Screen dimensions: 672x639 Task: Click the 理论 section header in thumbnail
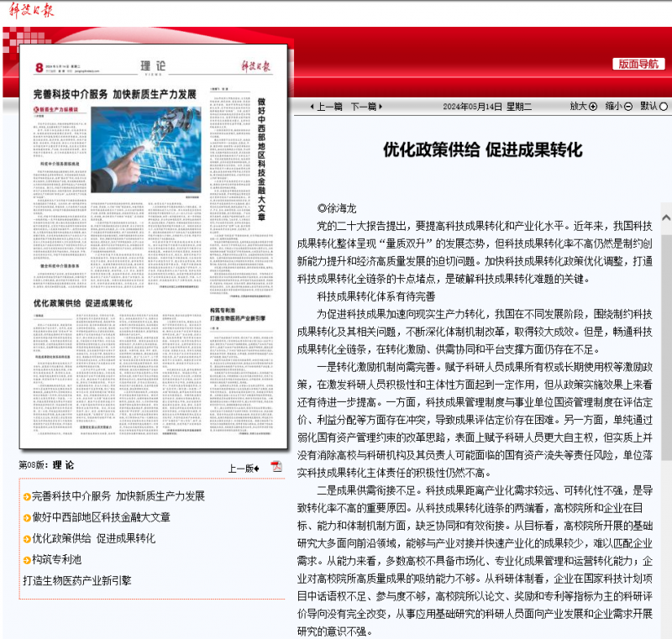click(x=153, y=66)
